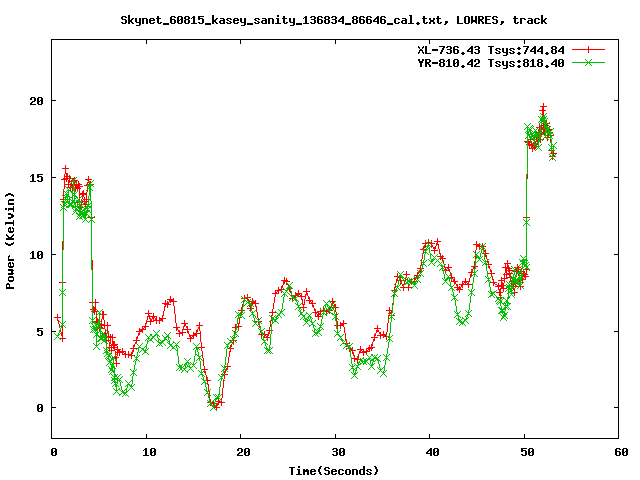Click the Time(Seconds) axis label

coord(334,471)
